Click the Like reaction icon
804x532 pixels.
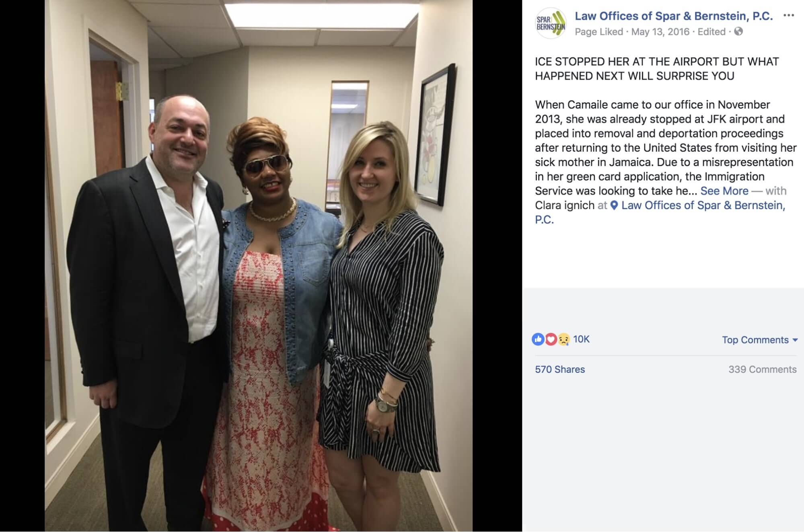(x=538, y=339)
